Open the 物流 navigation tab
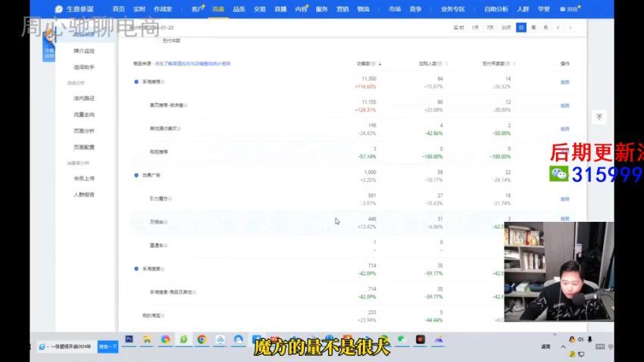Viewport: 644px width, 362px height. click(363, 9)
